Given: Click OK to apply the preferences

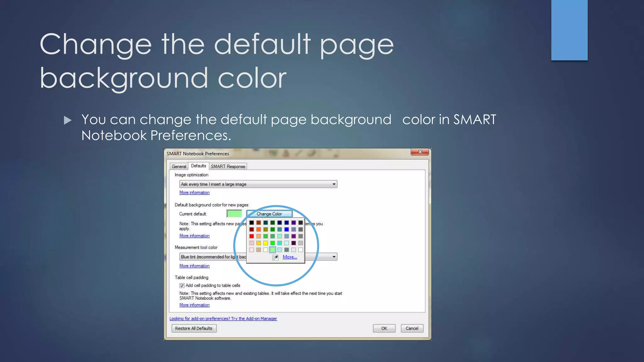Looking at the screenshot, I should 384,328.
